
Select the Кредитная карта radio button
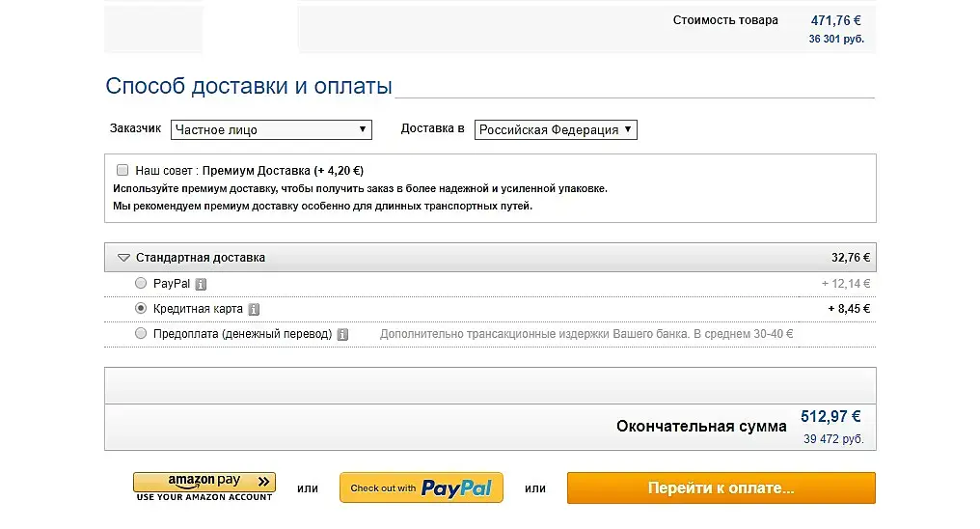click(x=141, y=309)
